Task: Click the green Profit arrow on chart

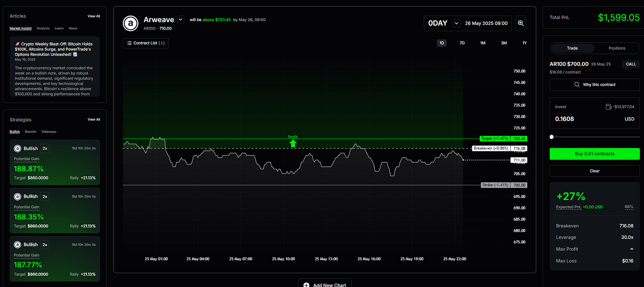Action: 293,143
